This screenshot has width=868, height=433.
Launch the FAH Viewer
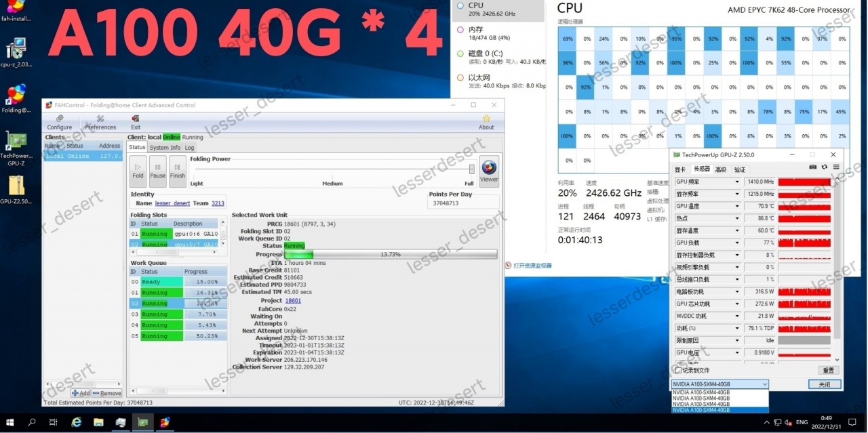[x=489, y=170]
